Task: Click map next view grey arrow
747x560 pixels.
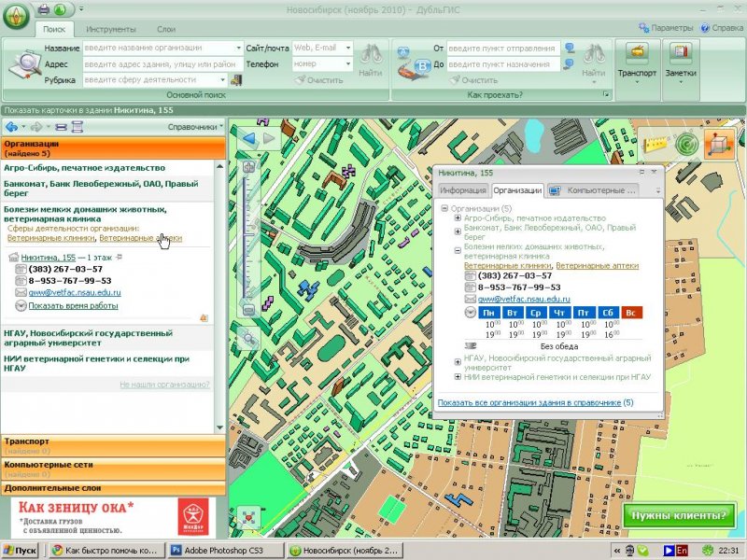Action: click(x=269, y=138)
